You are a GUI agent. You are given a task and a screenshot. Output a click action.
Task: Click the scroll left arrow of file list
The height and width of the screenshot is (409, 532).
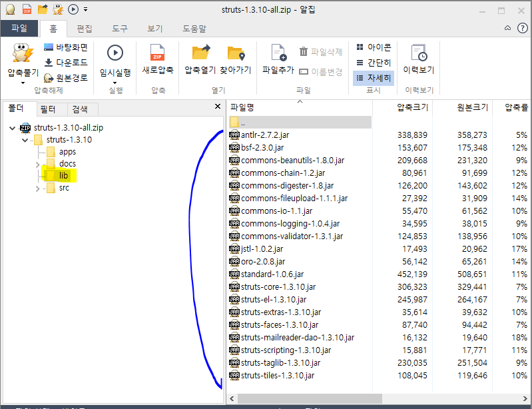click(x=232, y=398)
